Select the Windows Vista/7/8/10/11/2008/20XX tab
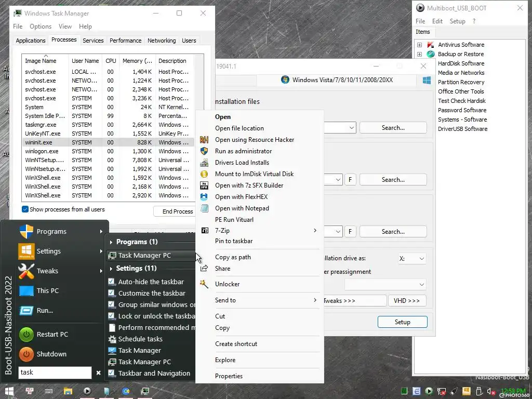532x399 pixels. click(337, 80)
